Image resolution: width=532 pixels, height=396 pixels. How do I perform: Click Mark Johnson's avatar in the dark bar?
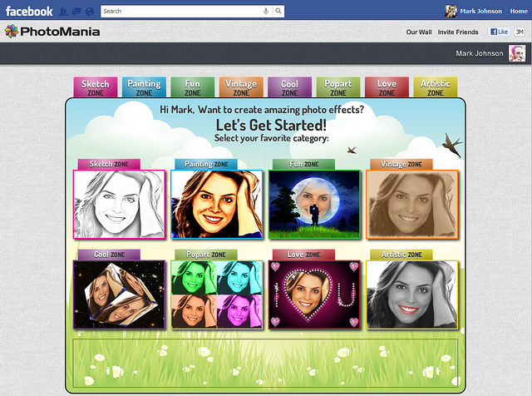click(x=516, y=54)
